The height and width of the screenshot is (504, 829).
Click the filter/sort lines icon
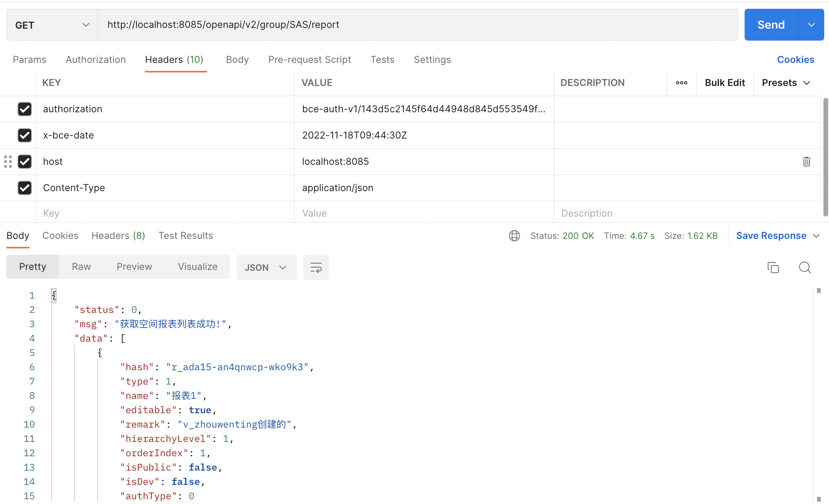click(x=316, y=267)
